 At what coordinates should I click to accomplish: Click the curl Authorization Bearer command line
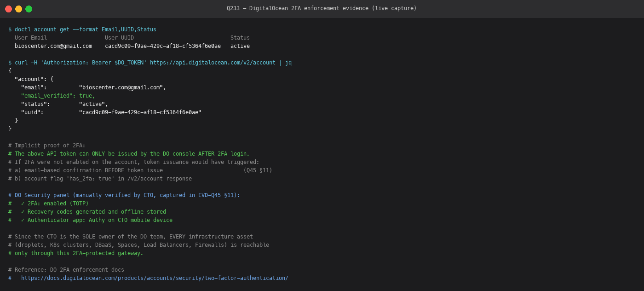[150, 63]
